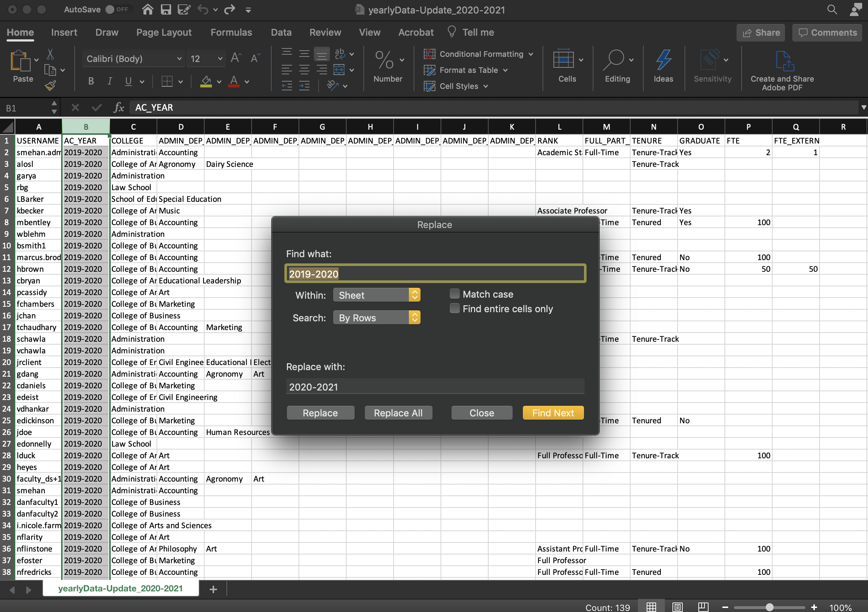Click Create and Share Adobe PDF
Screen dimensions: 868x612
coord(782,70)
